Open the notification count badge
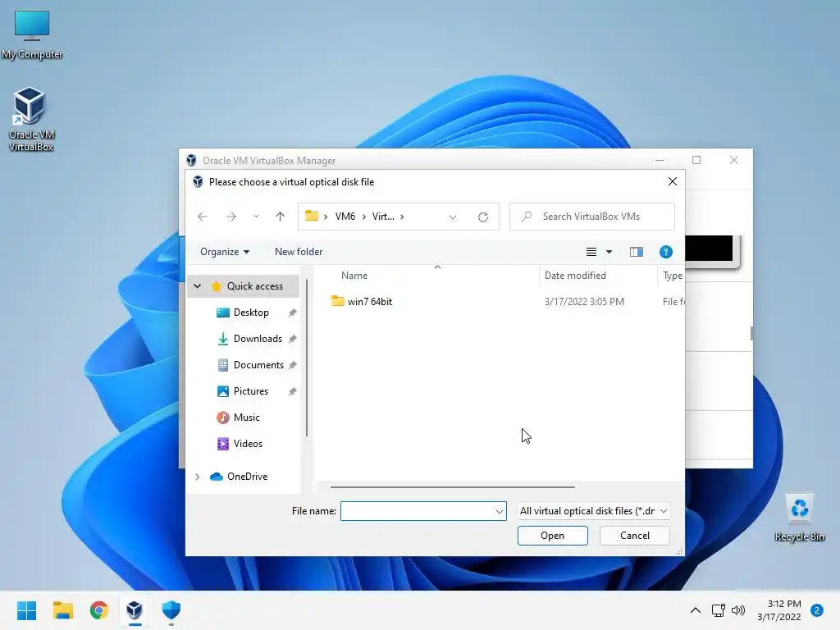Screen dimensions: 840x630 click(x=817, y=610)
